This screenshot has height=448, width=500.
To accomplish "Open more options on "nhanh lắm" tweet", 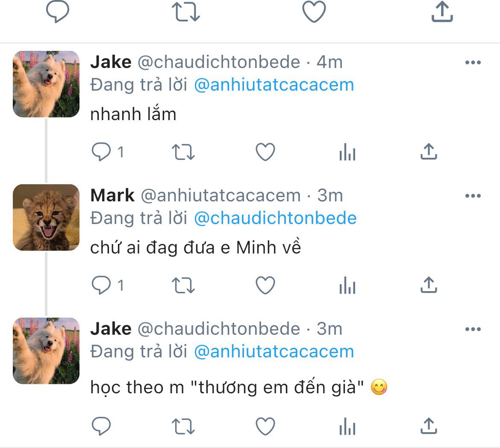I will (x=473, y=62).
